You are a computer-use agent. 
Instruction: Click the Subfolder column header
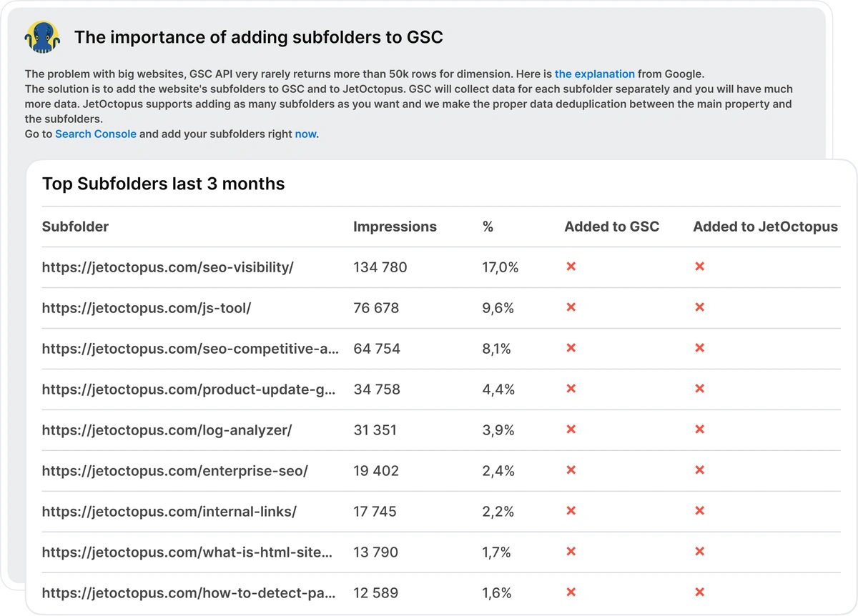click(x=75, y=227)
